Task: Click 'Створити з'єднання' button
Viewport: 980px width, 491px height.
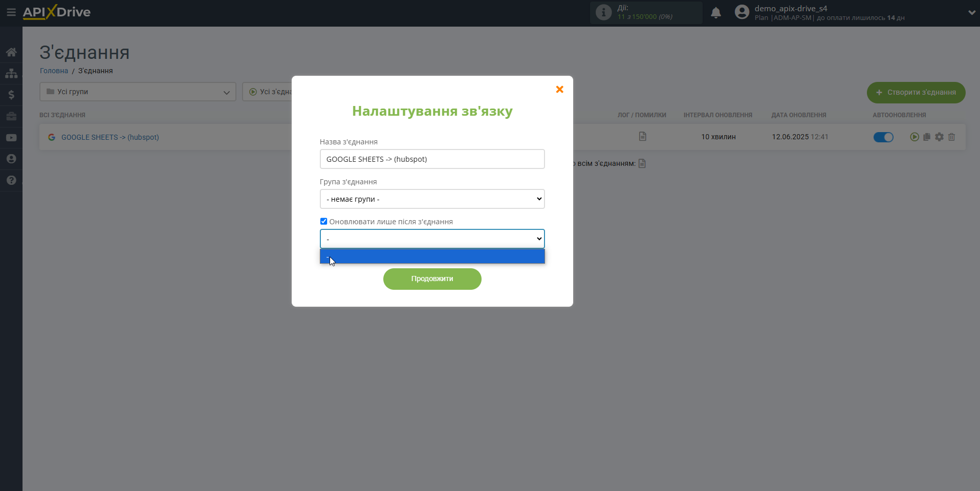Action: [916, 93]
